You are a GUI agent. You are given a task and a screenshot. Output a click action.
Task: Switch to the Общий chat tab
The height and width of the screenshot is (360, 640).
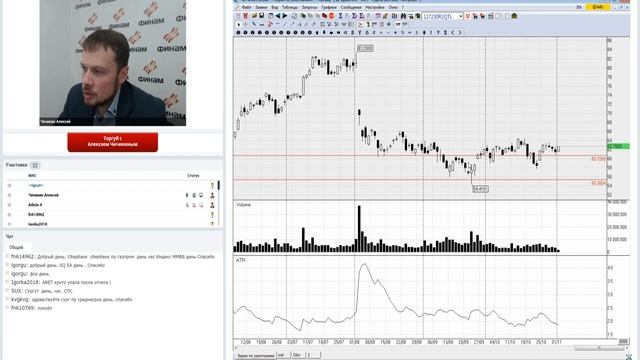pyautogui.click(x=16, y=247)
